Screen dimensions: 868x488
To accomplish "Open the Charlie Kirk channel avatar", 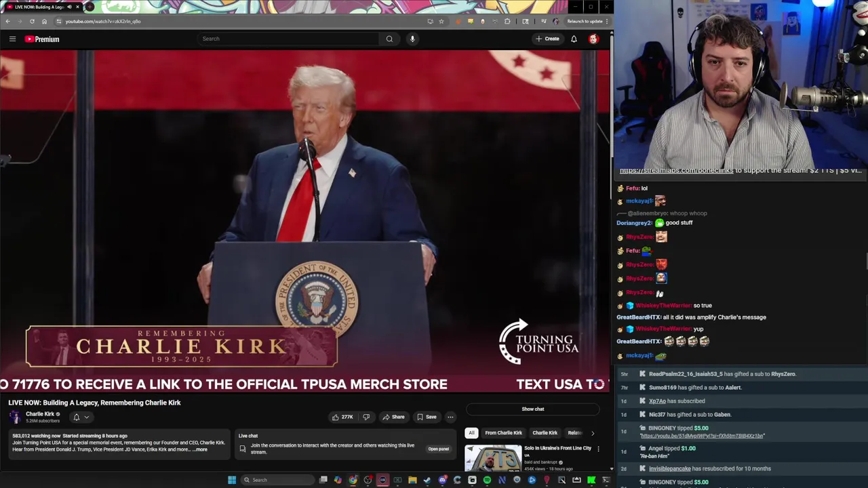I will tap(15, 417).
